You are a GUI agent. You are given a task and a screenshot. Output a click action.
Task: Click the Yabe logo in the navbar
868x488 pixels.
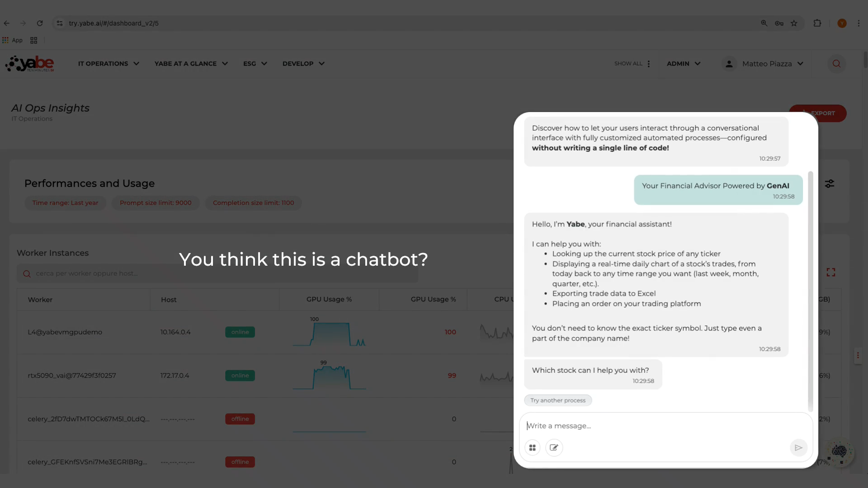click(30, 64)
